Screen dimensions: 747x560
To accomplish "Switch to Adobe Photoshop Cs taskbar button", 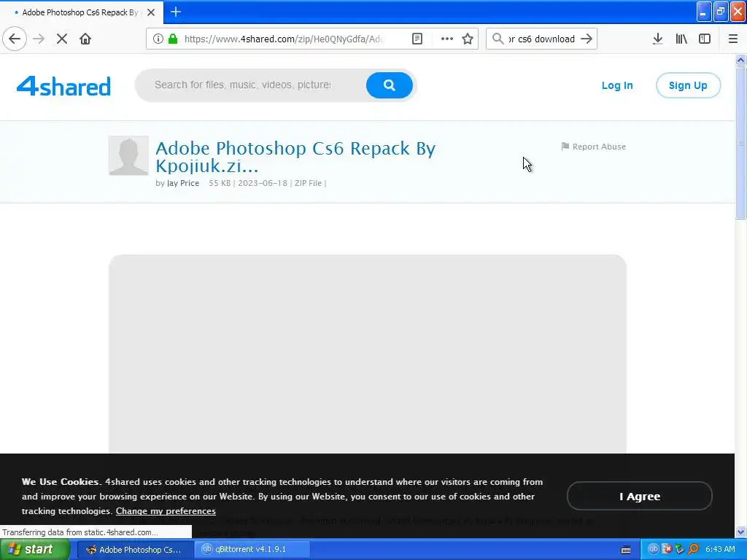I will pos(134,550).
